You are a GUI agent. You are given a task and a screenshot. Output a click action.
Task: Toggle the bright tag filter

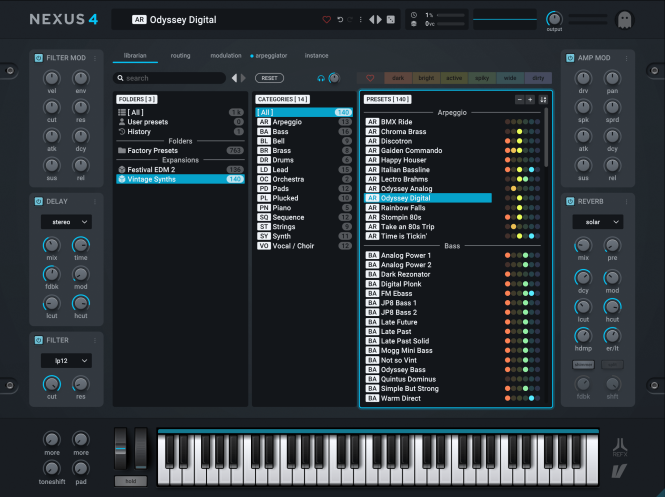click(426, 78)
